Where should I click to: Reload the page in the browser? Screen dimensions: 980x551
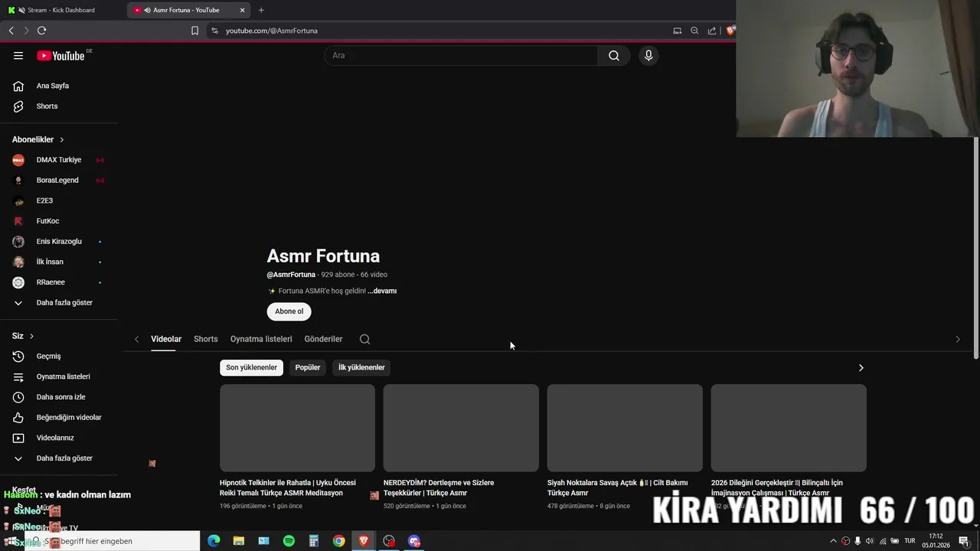coord(41,31)
